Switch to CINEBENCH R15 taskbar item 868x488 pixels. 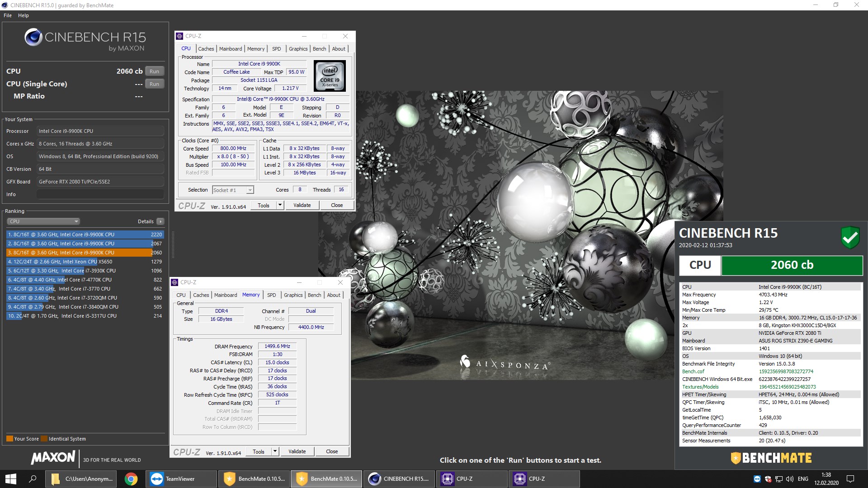tap(399, 479)
